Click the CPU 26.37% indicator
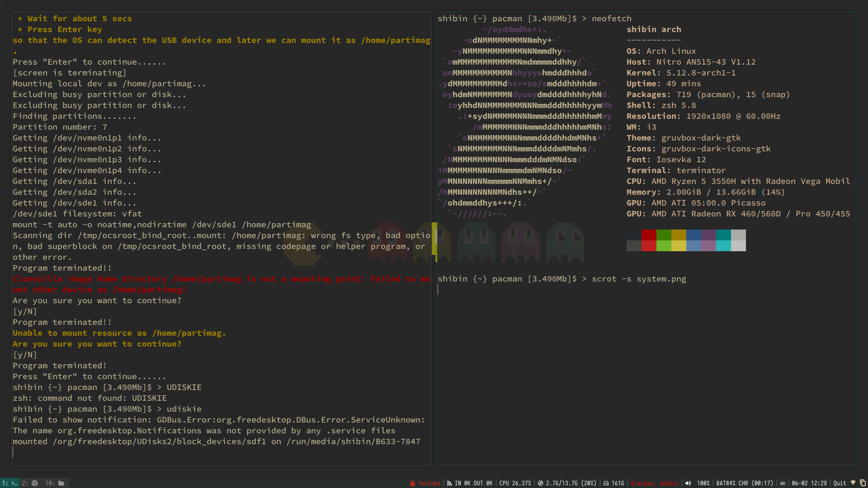868x488 pixels. click(x=515, y=483)
